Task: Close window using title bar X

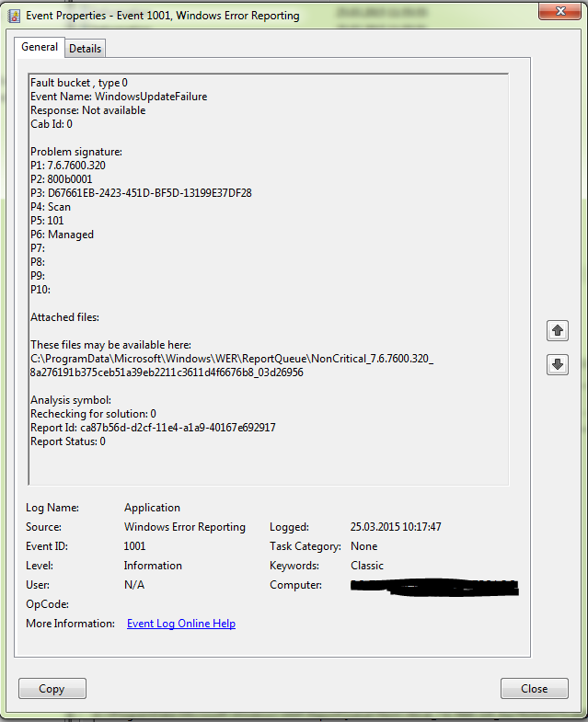Action: tap(559, 11)
